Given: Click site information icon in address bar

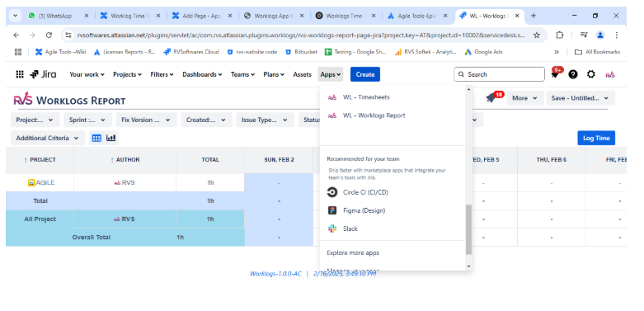Looking at the screenshot, I should point(68,35).
